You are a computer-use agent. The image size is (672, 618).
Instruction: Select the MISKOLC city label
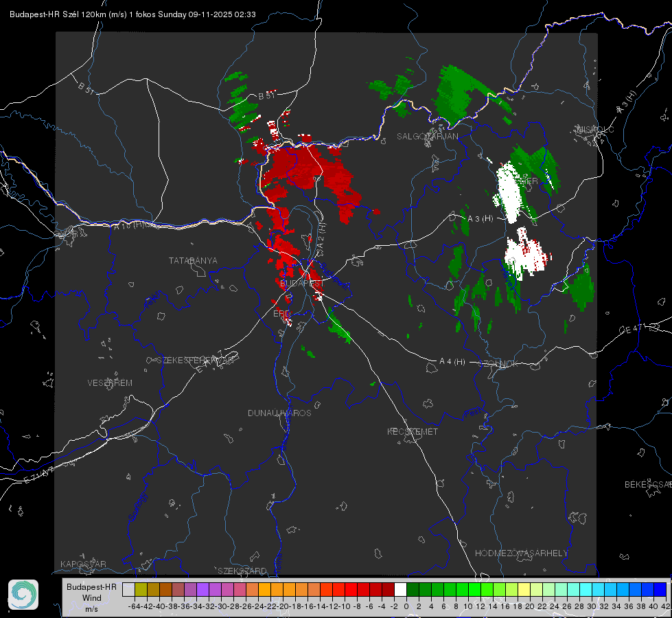click(x=595, y=130)
